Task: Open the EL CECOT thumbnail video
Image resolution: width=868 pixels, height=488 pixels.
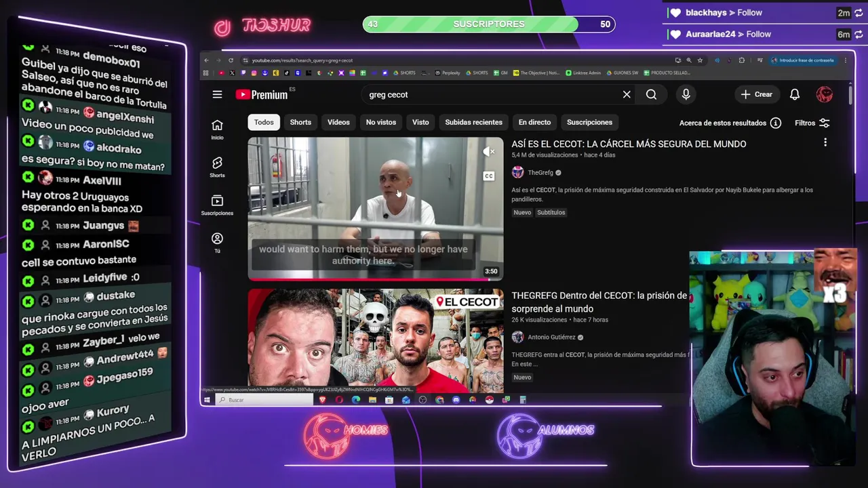Action: pos(376,341)
